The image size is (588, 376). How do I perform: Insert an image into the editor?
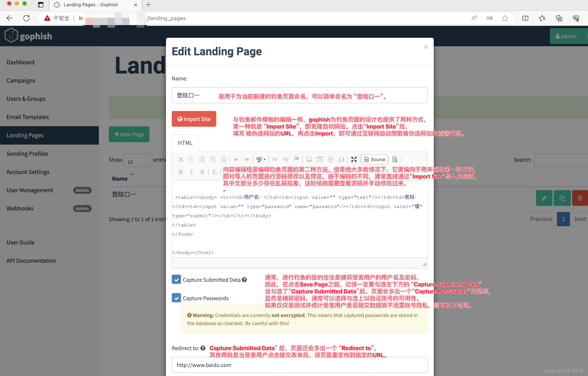point(309,159)
